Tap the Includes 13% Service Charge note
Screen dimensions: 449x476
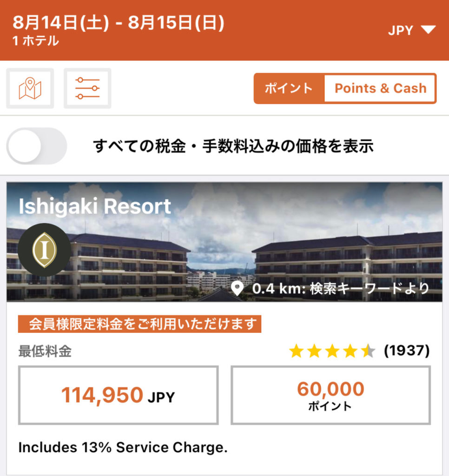pos(123,448)
